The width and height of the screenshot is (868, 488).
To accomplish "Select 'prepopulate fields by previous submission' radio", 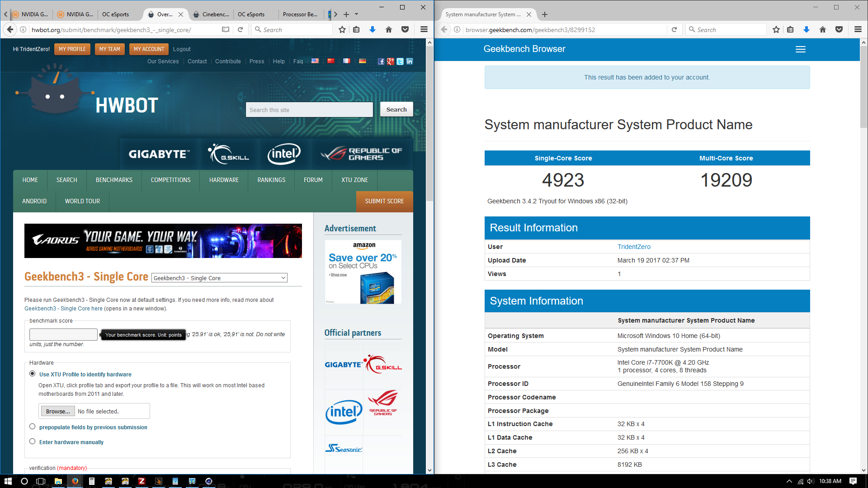I will (x=32, y=427).
